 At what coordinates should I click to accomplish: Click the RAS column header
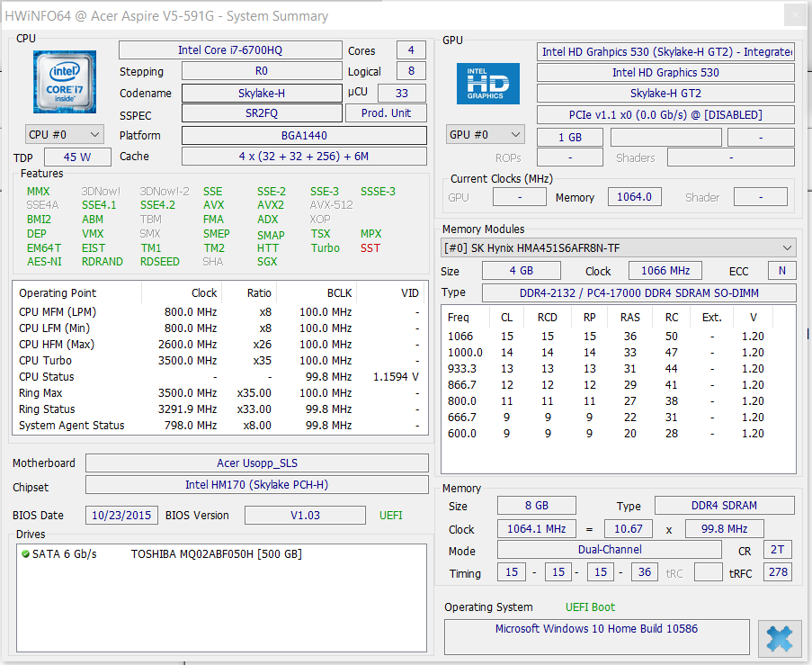pos(630,318)
